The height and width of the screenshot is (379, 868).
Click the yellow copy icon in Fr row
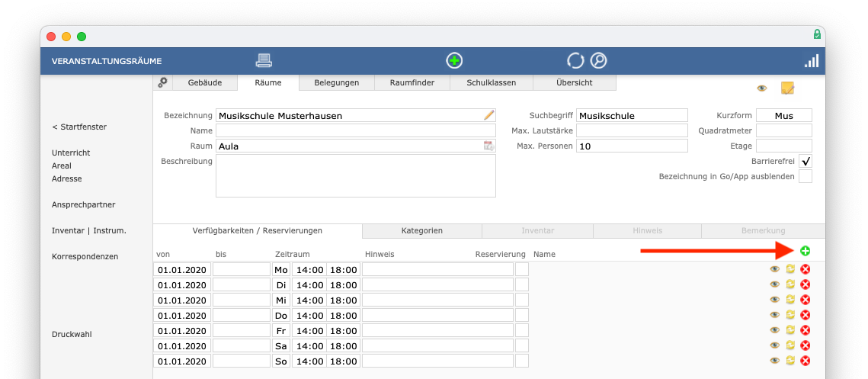790,330
